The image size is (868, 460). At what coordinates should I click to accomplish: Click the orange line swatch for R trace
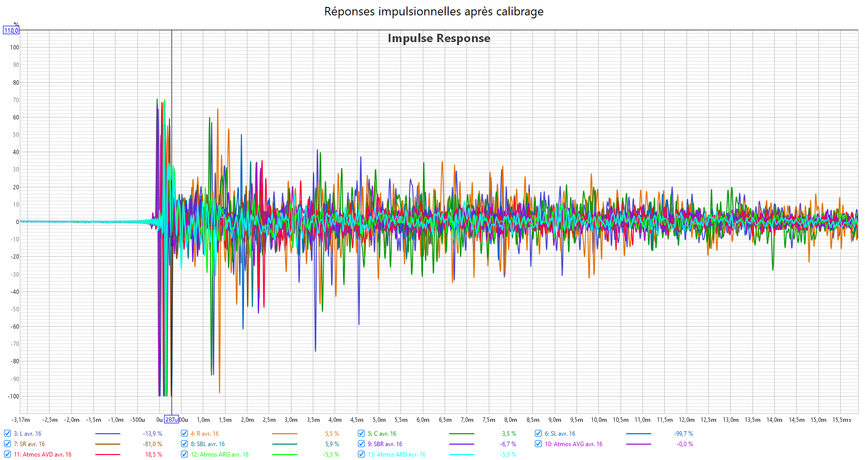[285, 434]
